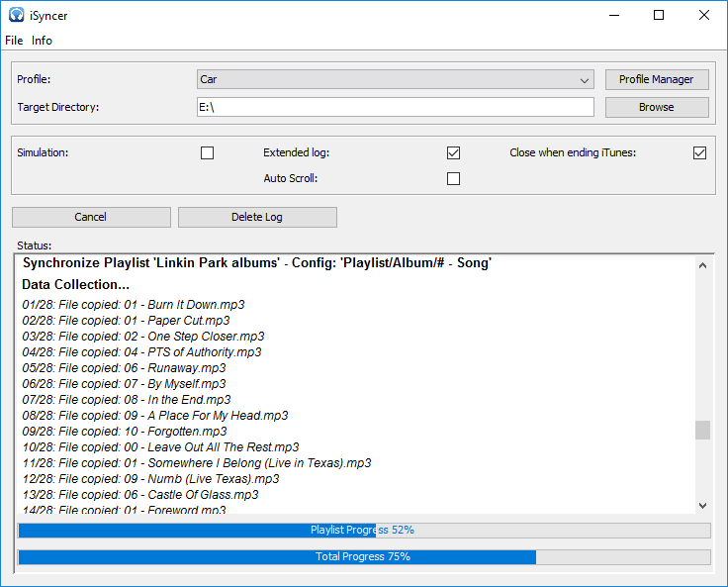Expand the Profile dropdown showing Car
The height and width of the screenshot is (587, 728).
click(x=396, y=79)
